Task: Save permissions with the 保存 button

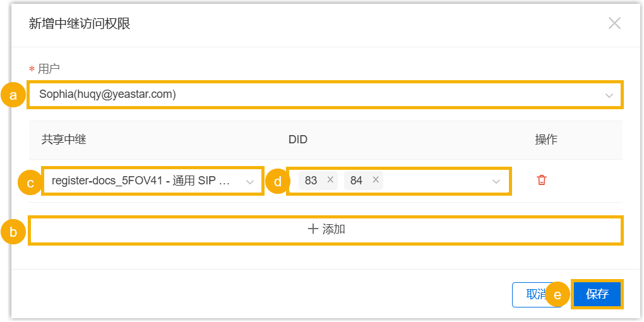Action: (597, 294)
